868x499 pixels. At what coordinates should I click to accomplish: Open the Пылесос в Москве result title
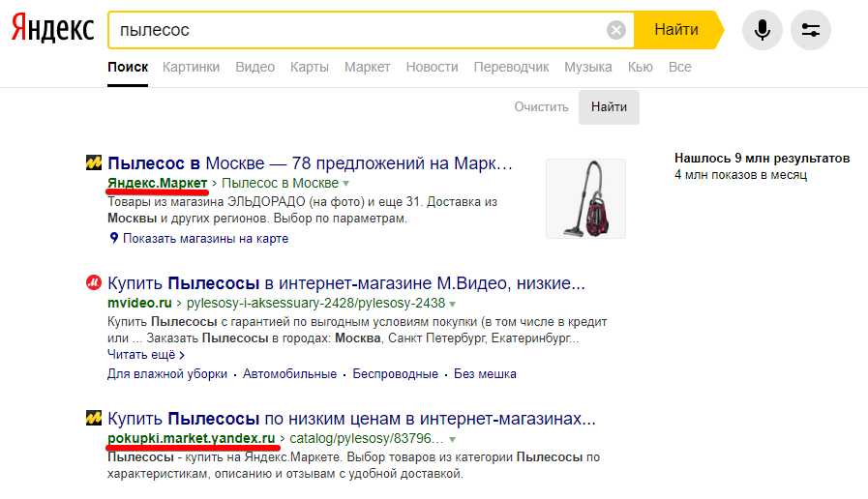point(310,163)
